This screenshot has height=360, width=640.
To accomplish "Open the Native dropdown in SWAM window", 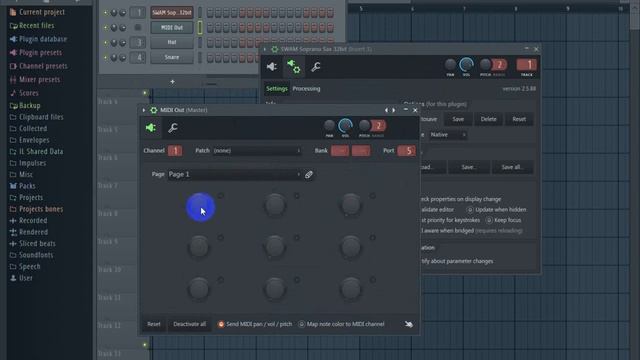I will pyautogui.click(x=448, y=135).
